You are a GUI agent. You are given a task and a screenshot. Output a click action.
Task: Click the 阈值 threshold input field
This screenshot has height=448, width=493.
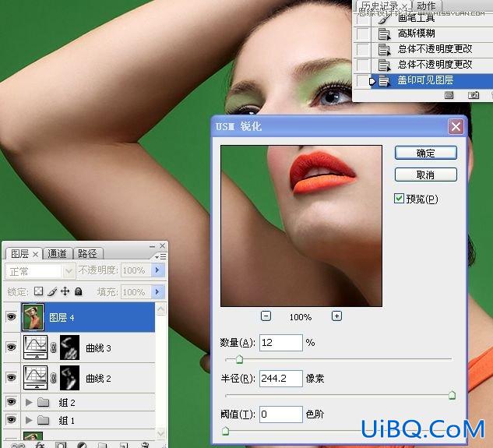point(281,414)
